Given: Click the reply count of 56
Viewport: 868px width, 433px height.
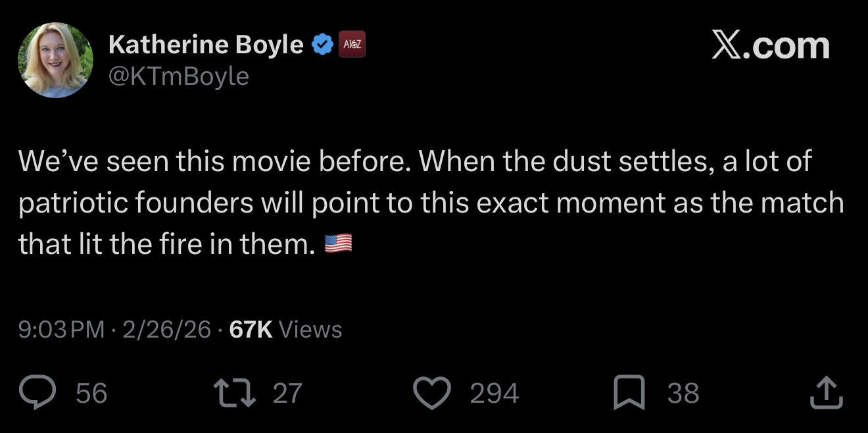Looking at the screenshot, I should click(x=91, y=393).
